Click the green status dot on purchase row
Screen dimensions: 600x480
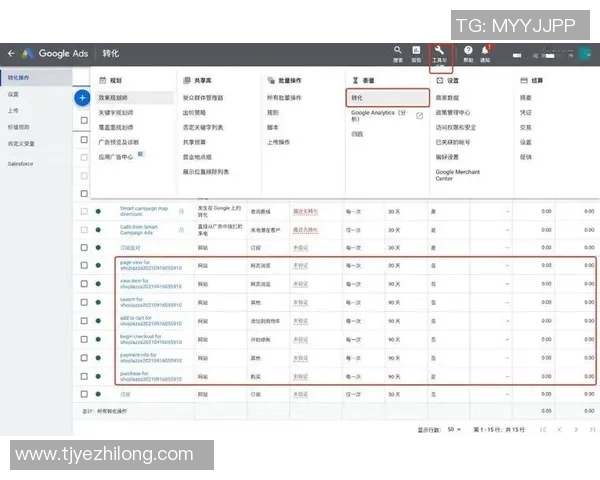click(98, 376)
